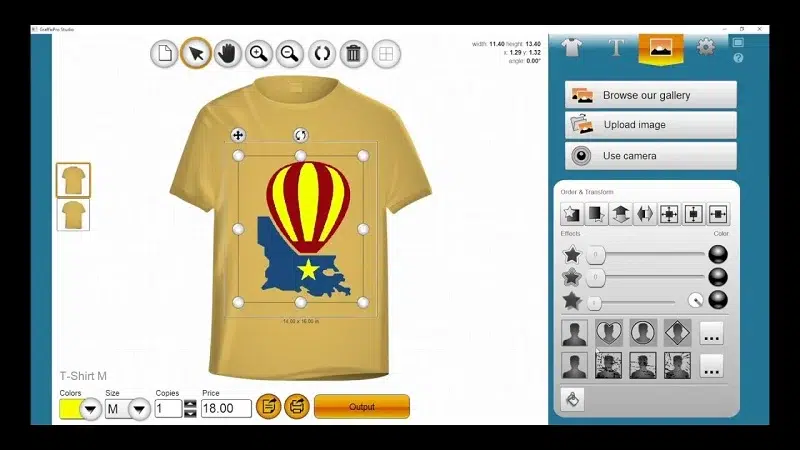Click the paint bucket fill icon
800x450 pixels.
point(572,399)
